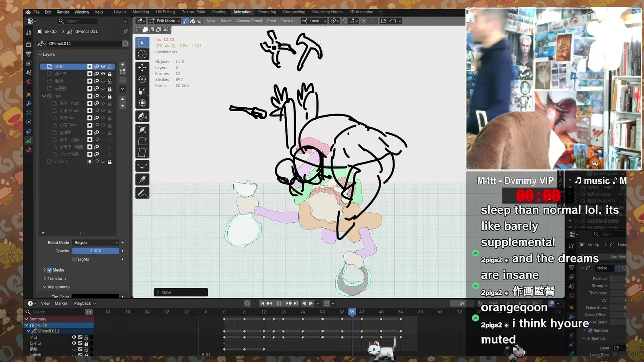Screen dimensions: 644x362
Task: Open the Blend Mode Regular dropdown
Action: coord(96,242)
